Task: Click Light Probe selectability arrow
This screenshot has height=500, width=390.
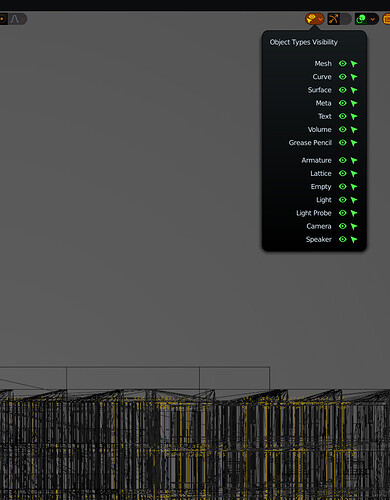Action: point(354,213)
